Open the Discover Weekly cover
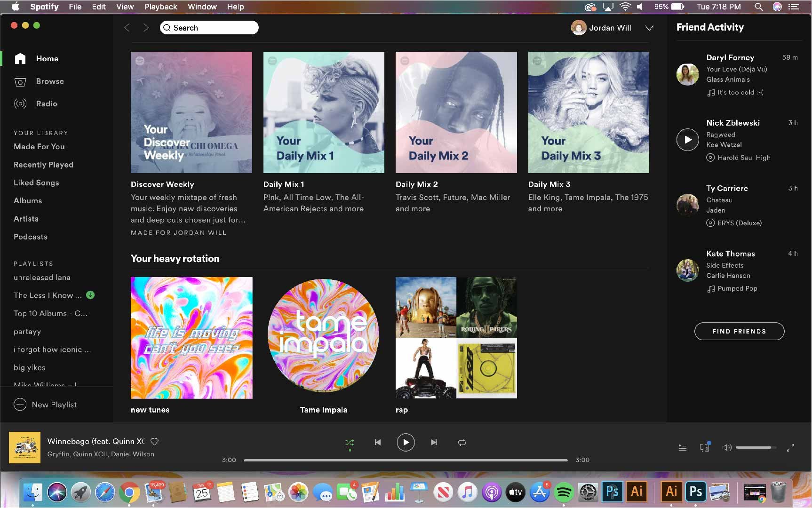Image resolution: width=812 pixels, height=508 pixels. tap(191, 112)
